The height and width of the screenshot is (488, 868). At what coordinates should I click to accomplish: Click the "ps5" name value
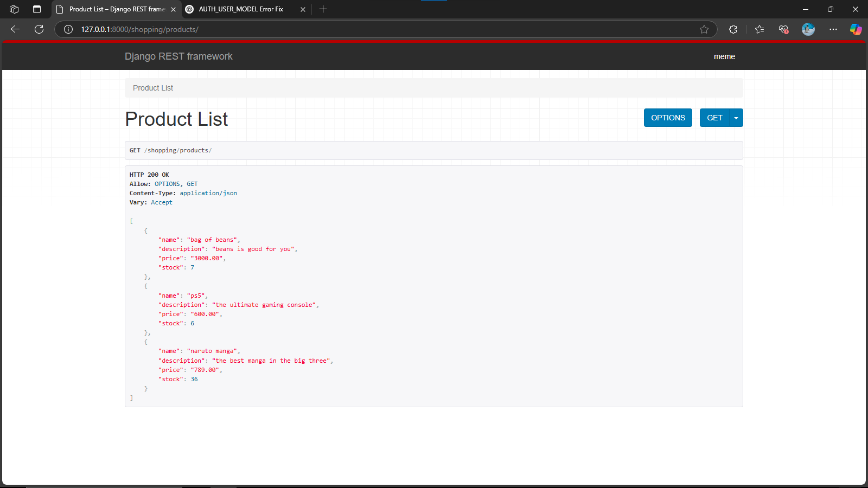(196, 296)
